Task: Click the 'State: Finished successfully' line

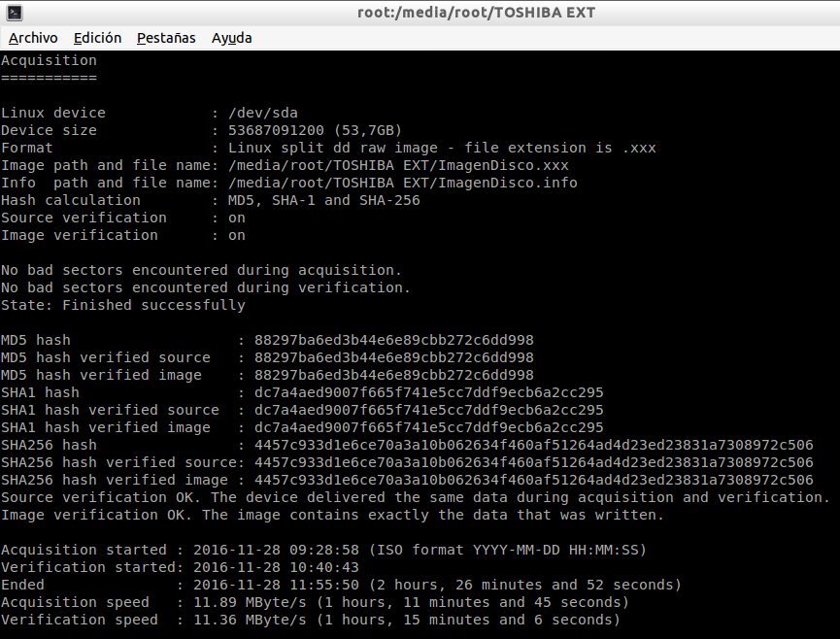Action: click(x=123, y=305)
